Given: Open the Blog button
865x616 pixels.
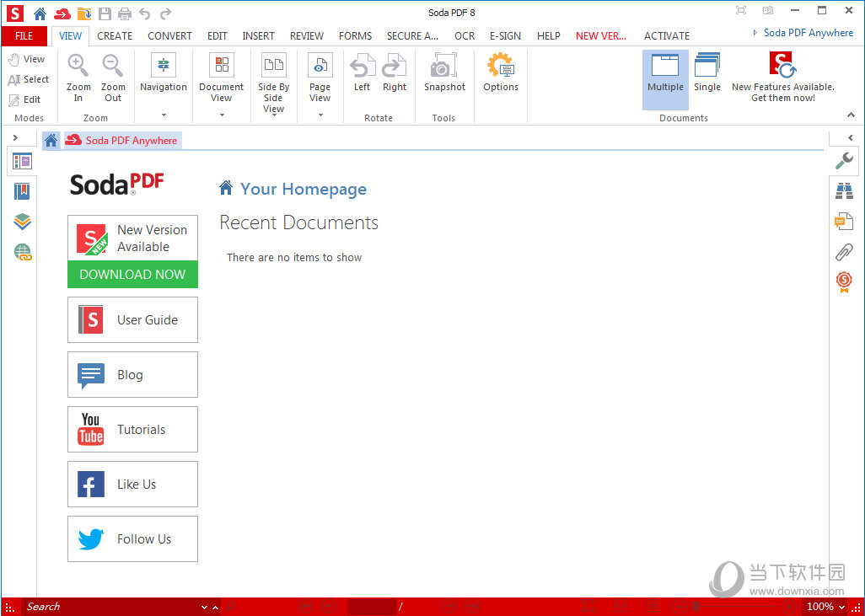Looking at the screenshot, I should pos(132,374).
